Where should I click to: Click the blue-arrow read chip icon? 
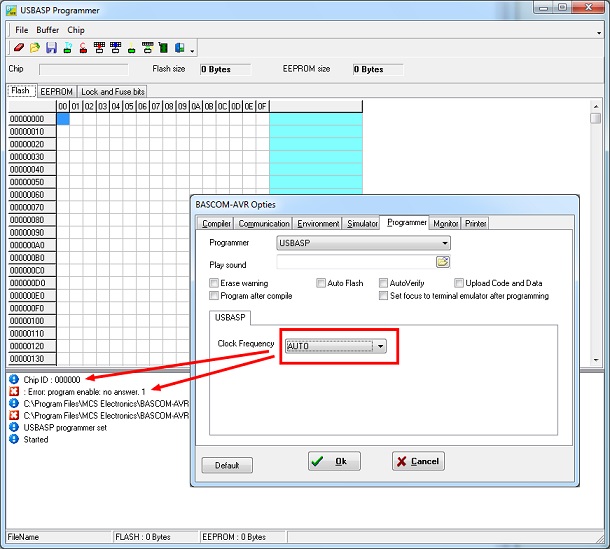pyautogui.click(x=115, y=48)
